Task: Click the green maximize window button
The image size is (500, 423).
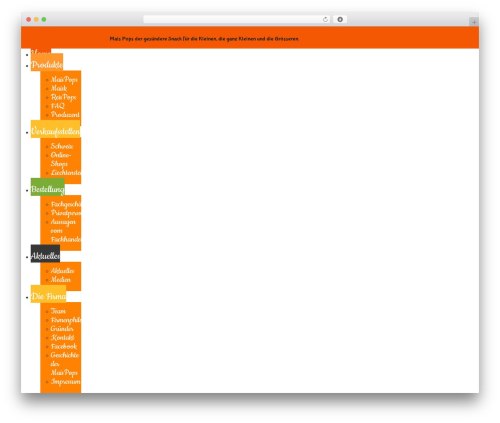Action: pyautogui.click(x=44, y=19)
